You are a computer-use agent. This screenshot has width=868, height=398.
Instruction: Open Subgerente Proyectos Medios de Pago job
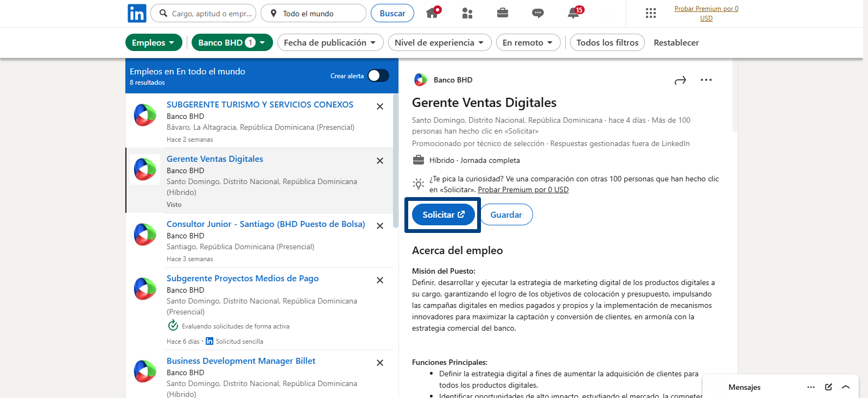click(x=243, y=278)
